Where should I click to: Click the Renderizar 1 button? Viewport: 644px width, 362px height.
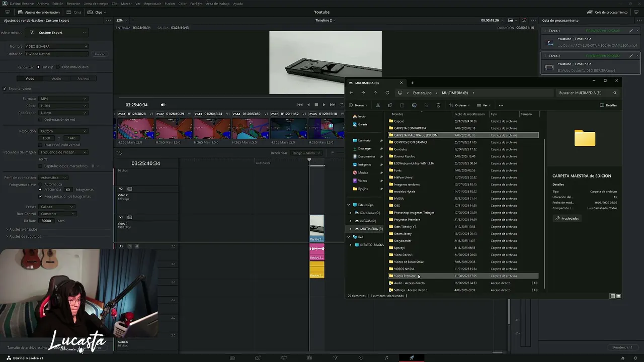tap(622, 347)
